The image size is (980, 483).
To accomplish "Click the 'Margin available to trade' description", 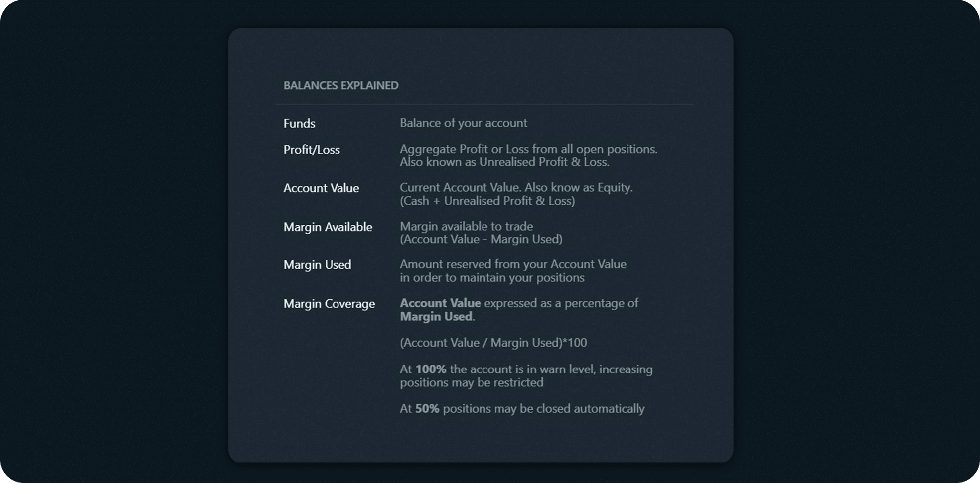I will 466,226.
